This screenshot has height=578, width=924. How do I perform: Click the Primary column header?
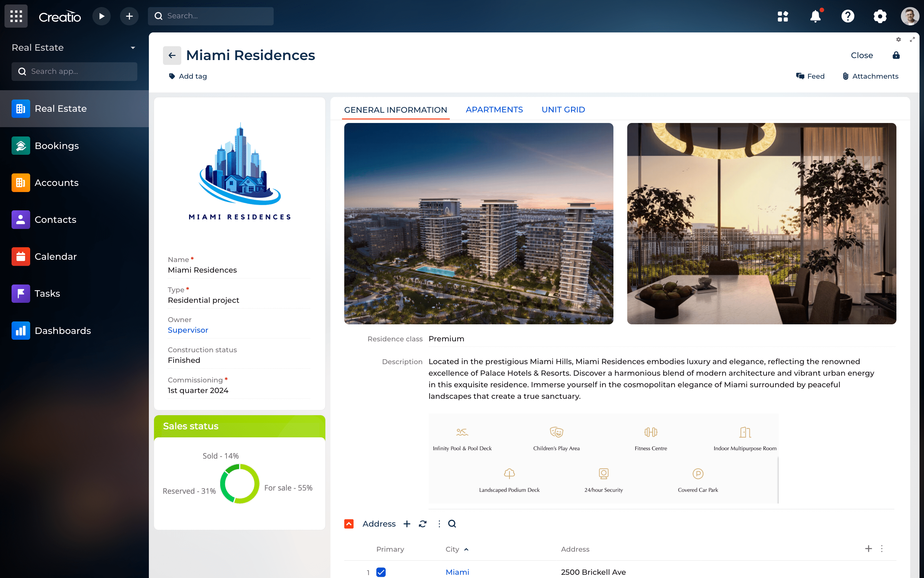[390, 549]
